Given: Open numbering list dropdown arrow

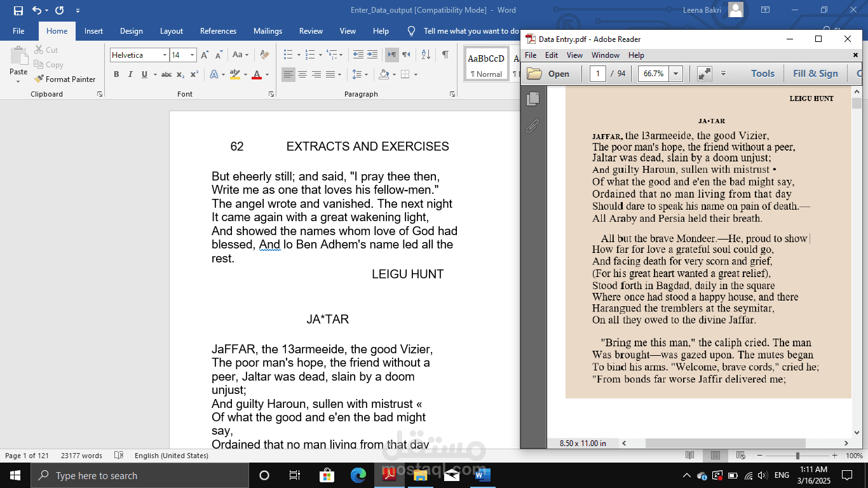Looking at the screenshot, I should [x=320, y=55].
